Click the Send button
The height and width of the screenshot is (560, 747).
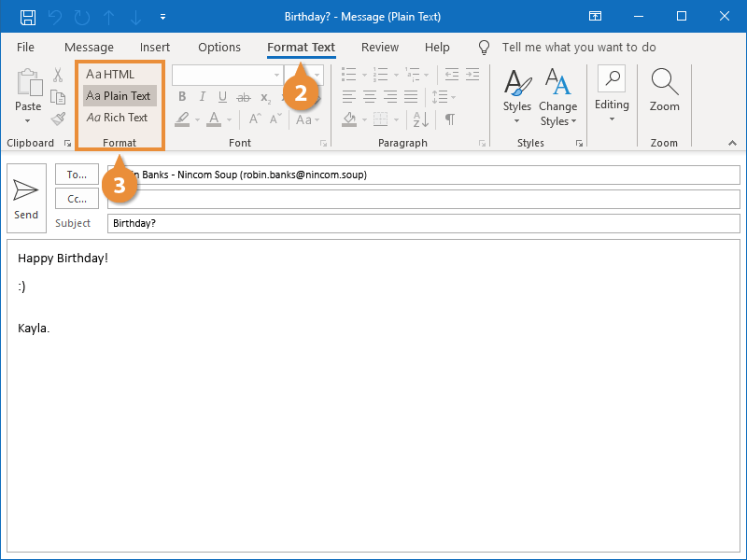(x=26, y=198)
